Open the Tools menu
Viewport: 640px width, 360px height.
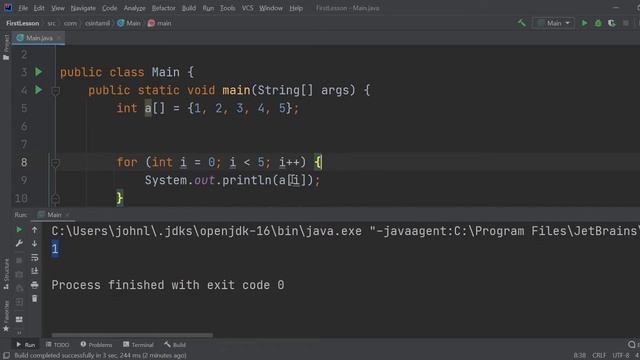tap(227, 8)
